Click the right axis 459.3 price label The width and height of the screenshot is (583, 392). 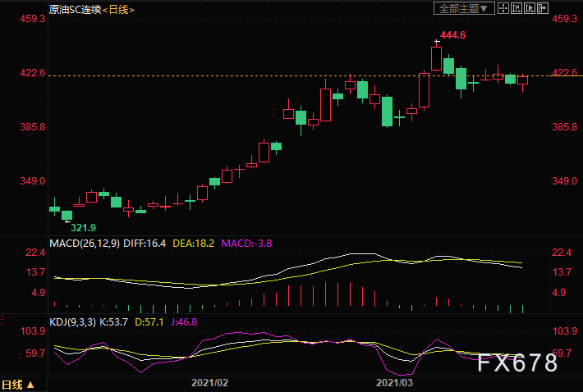point(564,19)
